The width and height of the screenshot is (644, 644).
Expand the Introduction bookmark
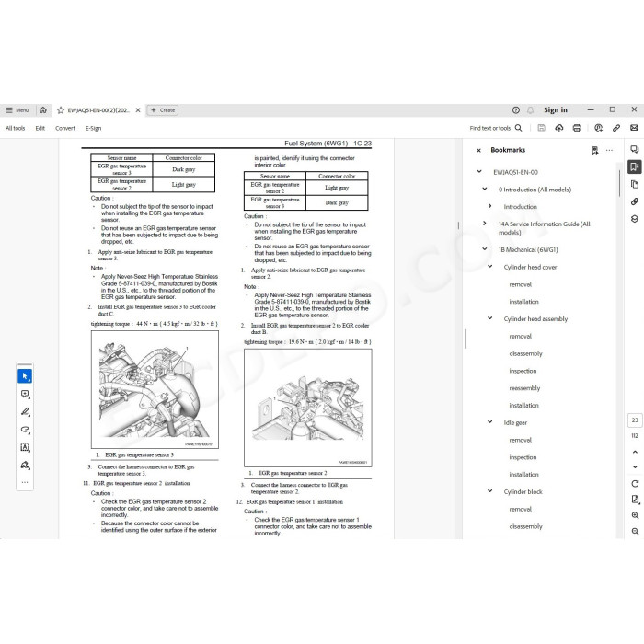coord(489,206)
